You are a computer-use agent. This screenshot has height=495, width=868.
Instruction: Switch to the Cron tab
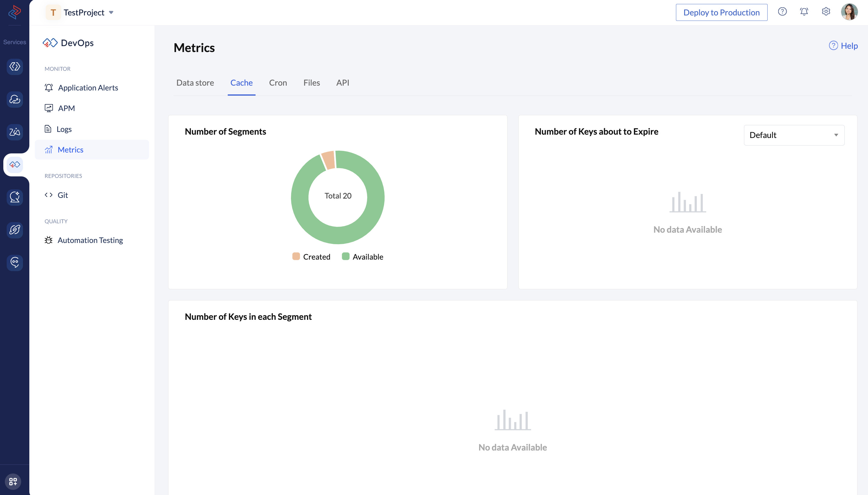coord(278,83)
